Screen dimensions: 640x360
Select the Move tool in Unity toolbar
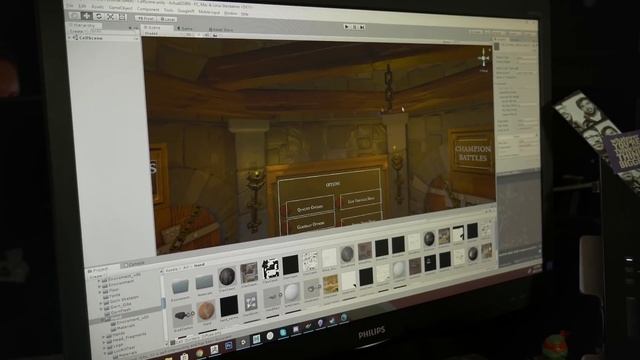click(x=87, y=16)
